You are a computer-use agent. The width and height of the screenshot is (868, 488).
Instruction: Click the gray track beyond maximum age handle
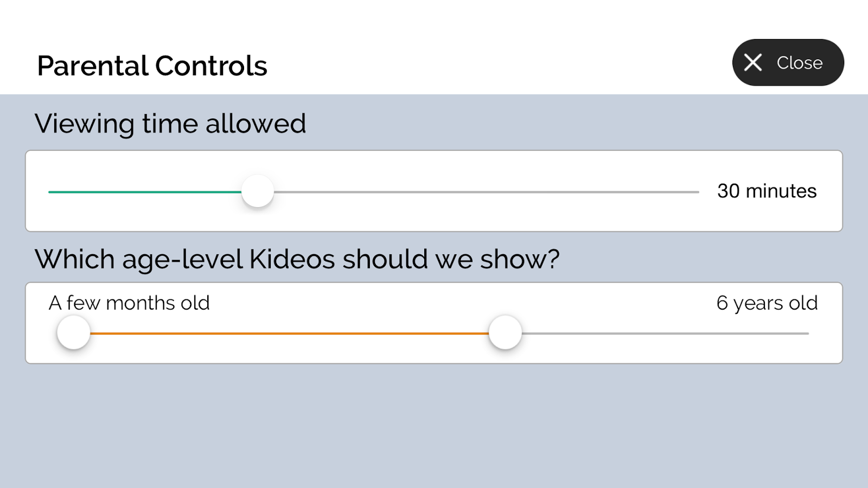click(x=665, y=333)
